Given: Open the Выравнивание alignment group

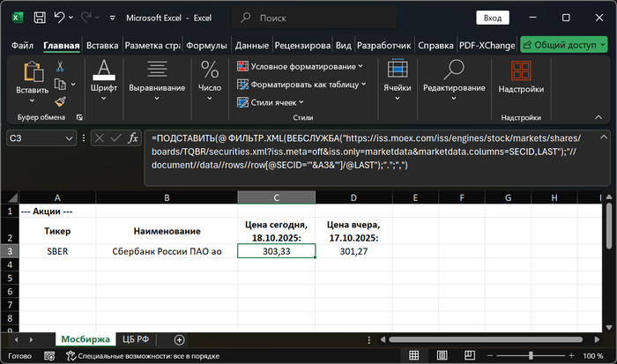Looking at the screenshot, I should click(157, 81).
